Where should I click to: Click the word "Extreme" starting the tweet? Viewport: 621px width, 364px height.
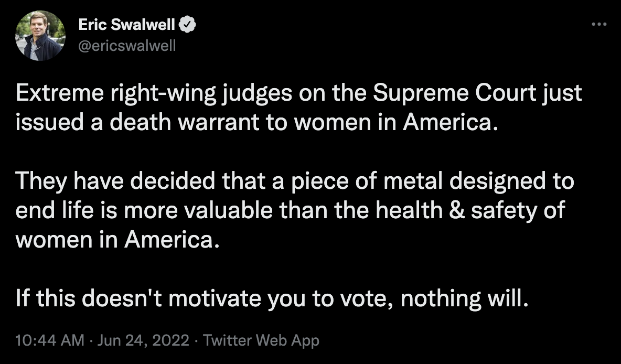tap(60, 93)
